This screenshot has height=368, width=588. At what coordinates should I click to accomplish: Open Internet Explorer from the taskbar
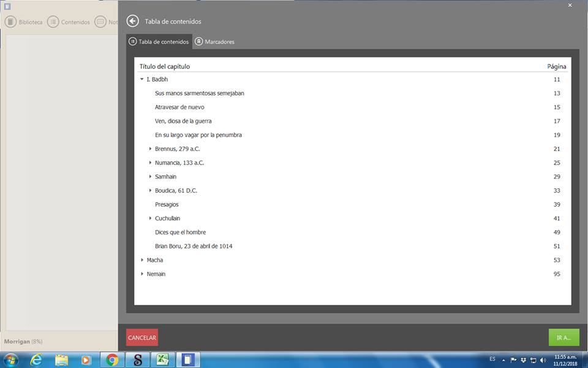point(36,360)
